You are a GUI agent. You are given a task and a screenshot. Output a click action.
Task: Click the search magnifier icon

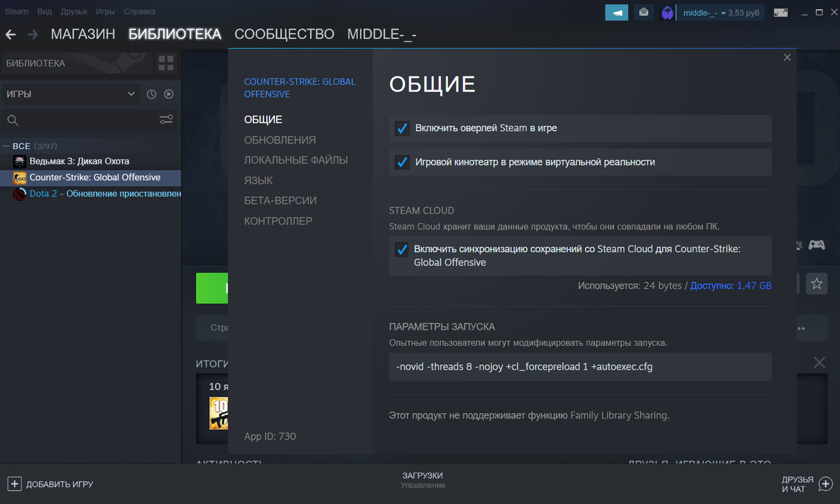pos(13,120)
